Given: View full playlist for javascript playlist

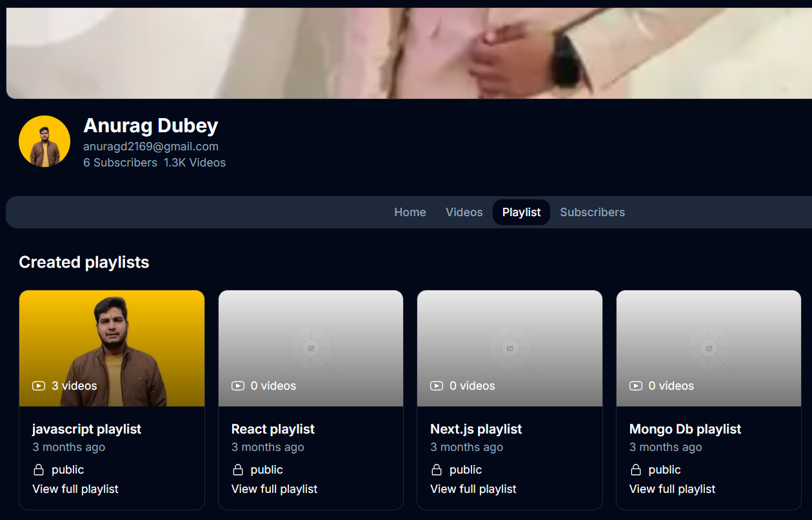Looking at the screenshot, I should [x=75, y=489].
